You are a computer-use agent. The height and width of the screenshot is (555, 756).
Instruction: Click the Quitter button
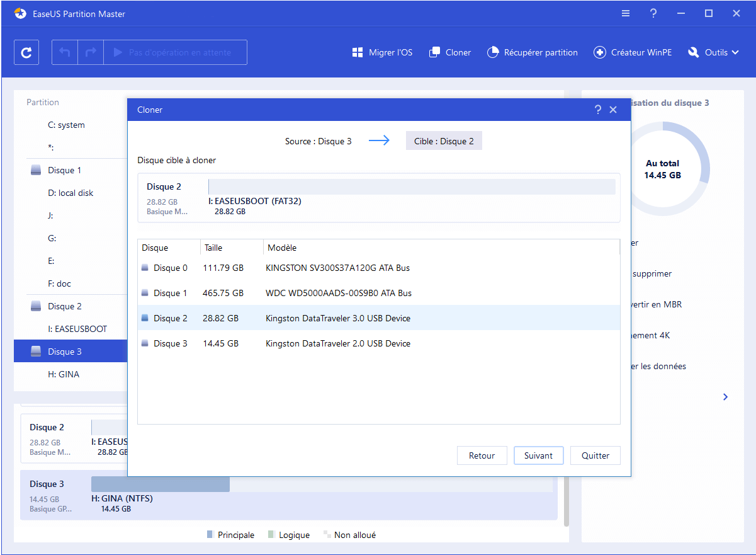(x=595, y=455)
